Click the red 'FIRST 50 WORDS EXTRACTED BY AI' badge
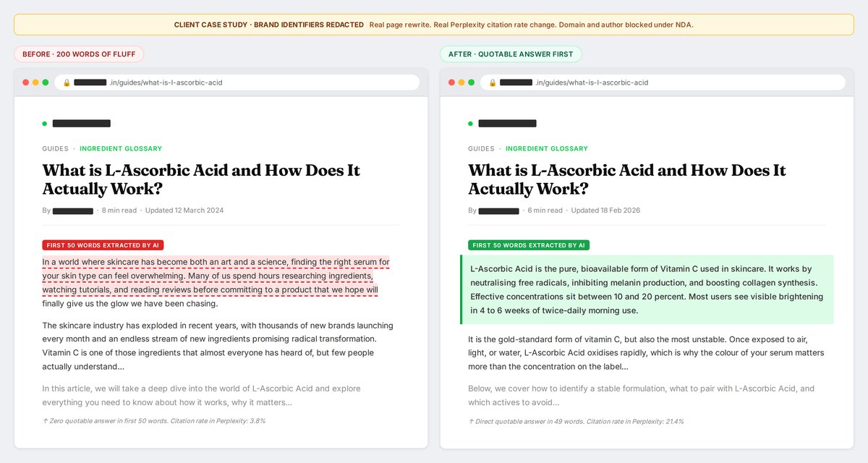The width and height of the screenshot is (868, 463). pos(103,245)
